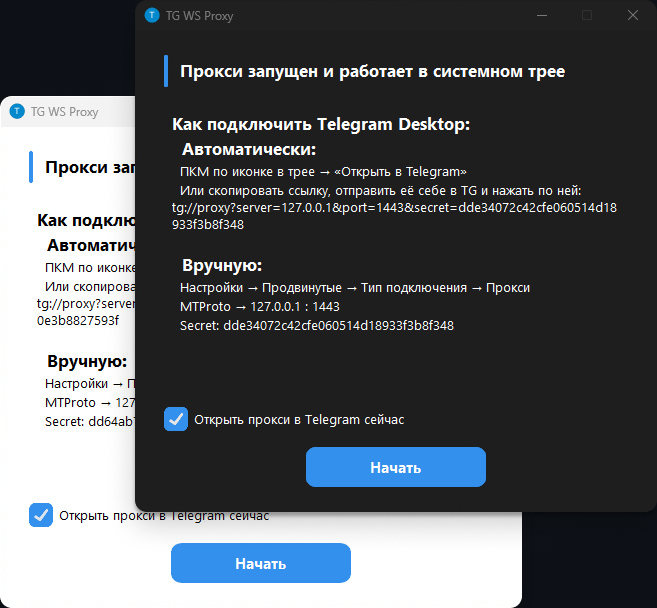Viewport: 657px width, 608px height.
Task: Click the Начать button in dark window
Action: 396,467
